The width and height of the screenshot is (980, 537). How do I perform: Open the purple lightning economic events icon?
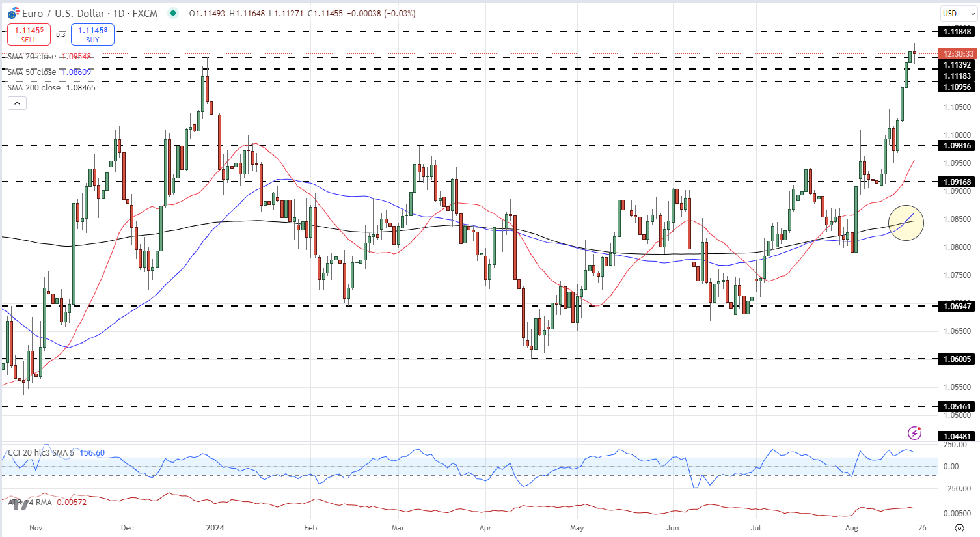pos(915,433)
